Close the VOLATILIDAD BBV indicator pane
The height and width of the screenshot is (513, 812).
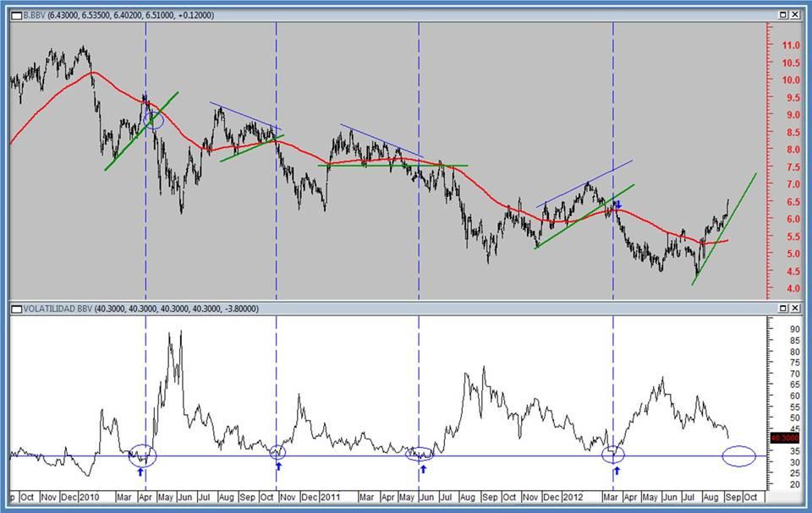pyautogui.click(x=795, y=308)
